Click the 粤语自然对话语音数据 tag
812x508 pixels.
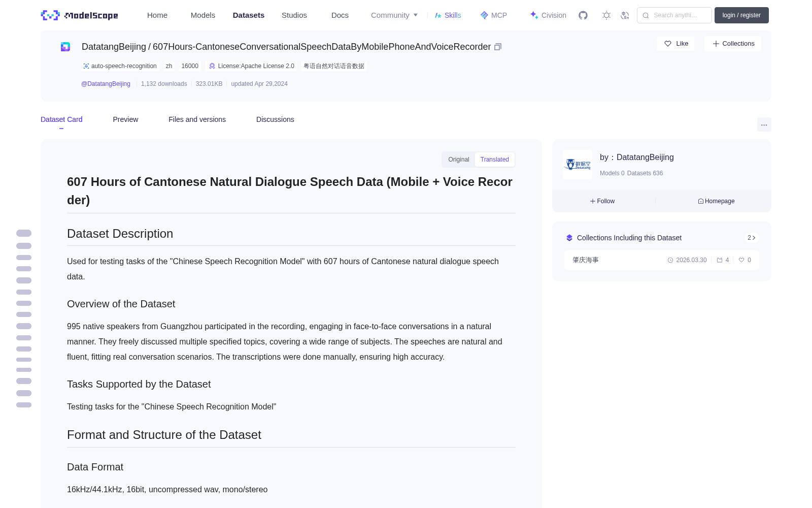(x=334, y=66)
